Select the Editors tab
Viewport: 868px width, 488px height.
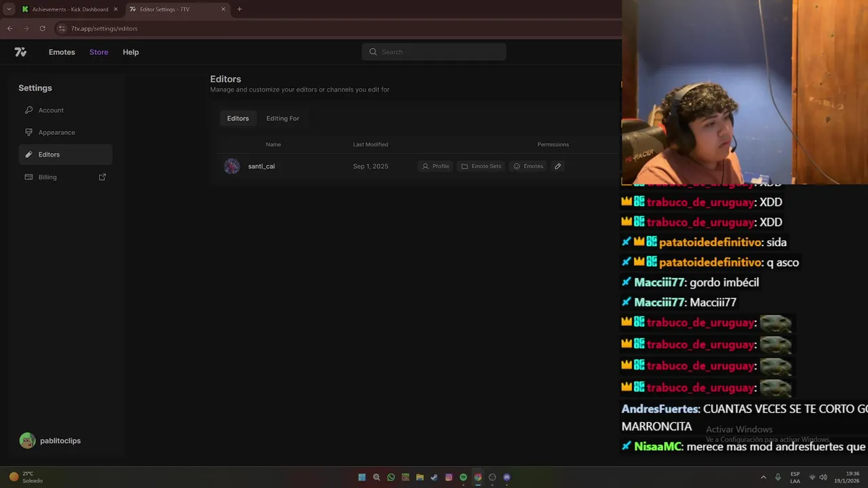(x=238, y=118)
